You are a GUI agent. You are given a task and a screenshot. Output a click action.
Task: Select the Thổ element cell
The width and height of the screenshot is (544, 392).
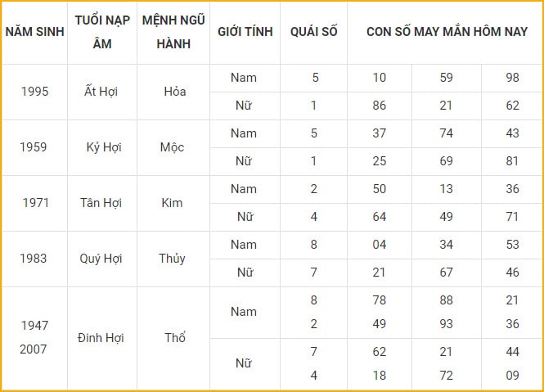click(x=175, y=337)
